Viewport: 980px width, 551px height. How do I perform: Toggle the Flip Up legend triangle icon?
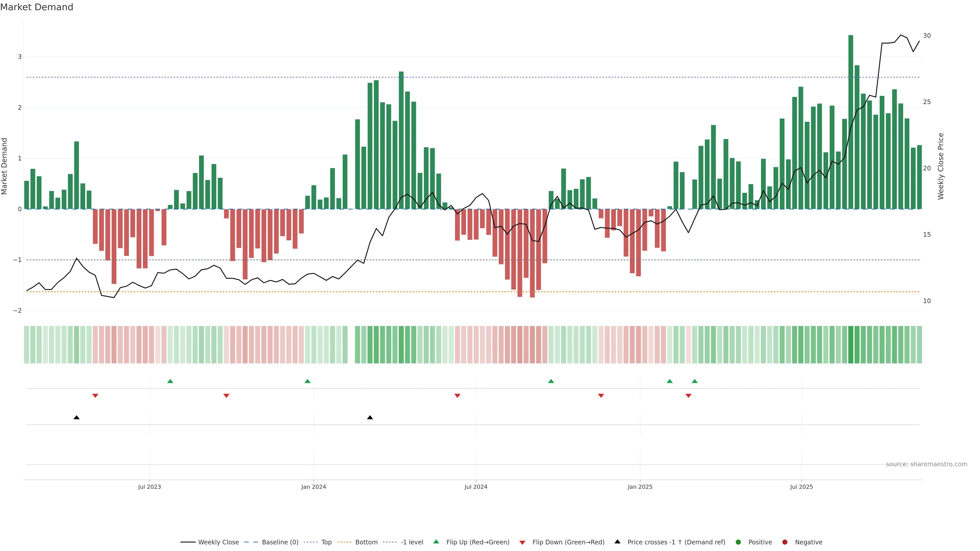click(436, 542)
